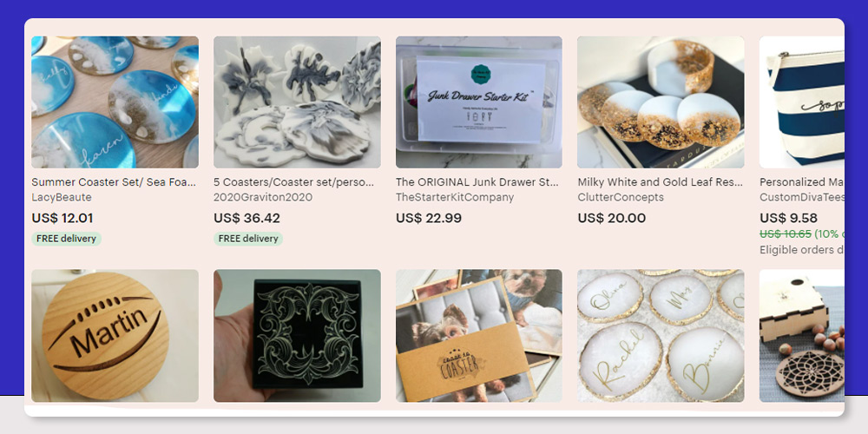The height and width of the screenshot is (434, 868).
Task: Open The ORIGINAL Junk Drawer listing title
Action: [477, 182]
